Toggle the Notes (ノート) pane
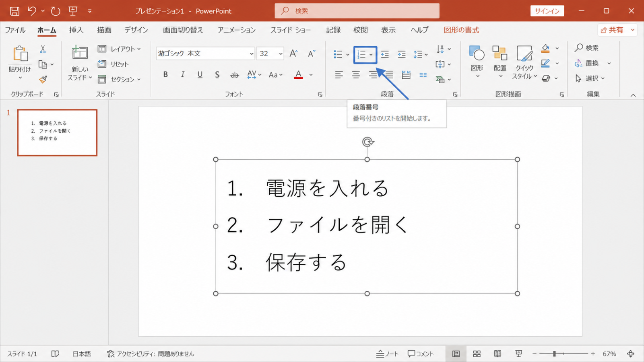644x362 pixels. click(387, 354)
